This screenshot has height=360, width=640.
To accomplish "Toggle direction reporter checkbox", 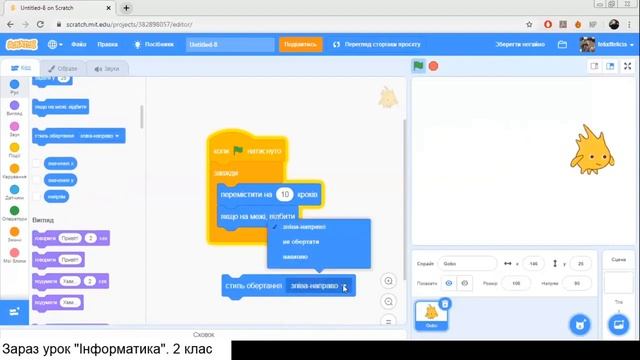I will point(37,196).
